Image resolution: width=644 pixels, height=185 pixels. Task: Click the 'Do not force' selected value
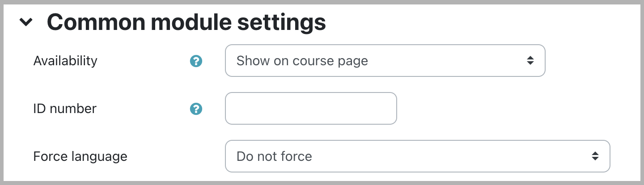coord(274,156)
